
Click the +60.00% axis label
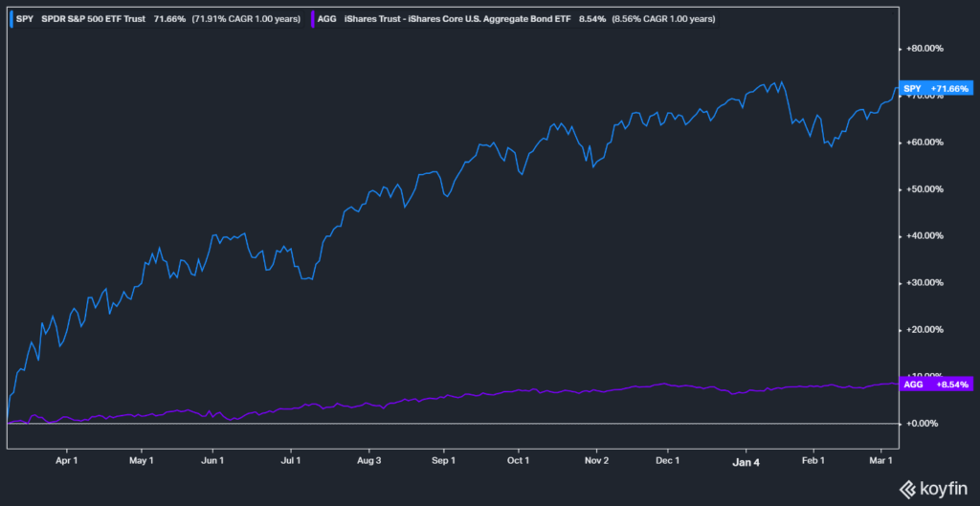pos(924,143)
